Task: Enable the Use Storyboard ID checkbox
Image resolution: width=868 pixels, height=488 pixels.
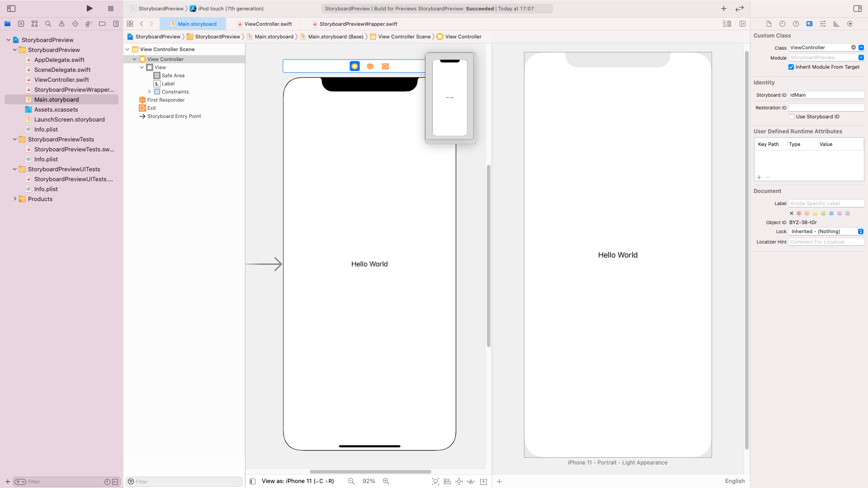Action: 792,117
